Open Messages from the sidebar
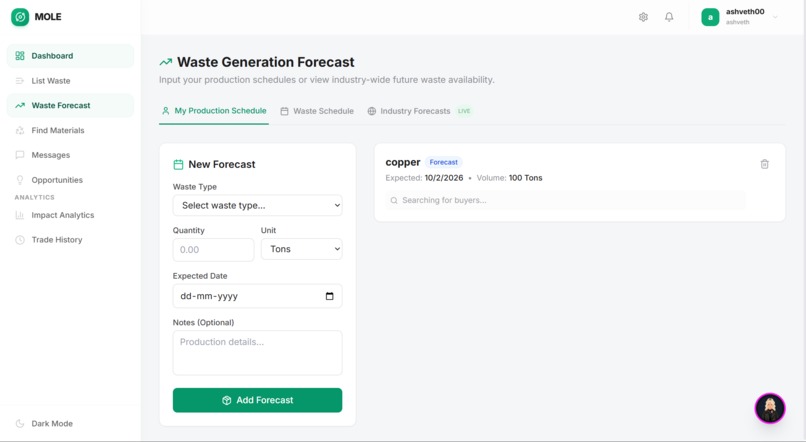The image size is (806, 442). (70, 155)
